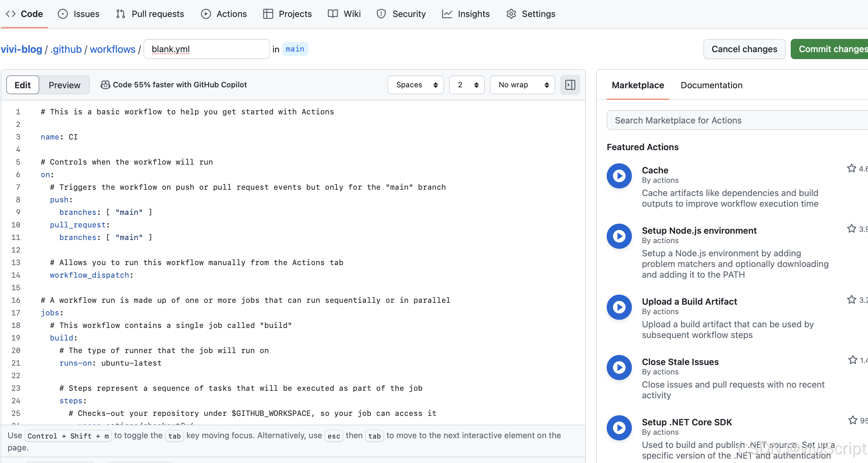The height and width of the screenshot is (463, 868).
Task: Click the Setup Node.js play icon
Action: tap(619, 236)
